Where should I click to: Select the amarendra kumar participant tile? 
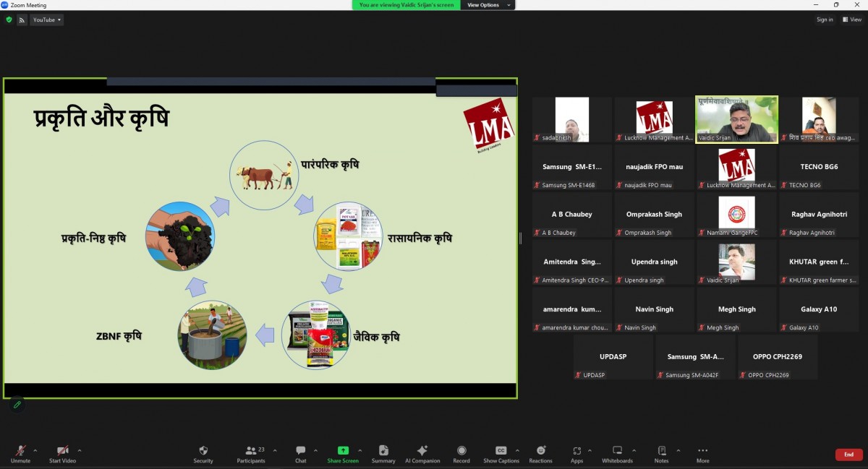pos(572,309)
